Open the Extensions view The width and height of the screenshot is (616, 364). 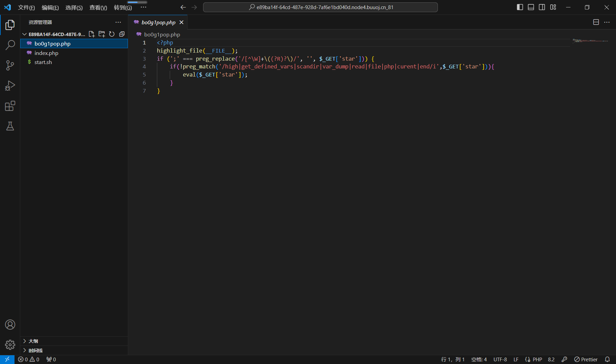pos(10,106)
